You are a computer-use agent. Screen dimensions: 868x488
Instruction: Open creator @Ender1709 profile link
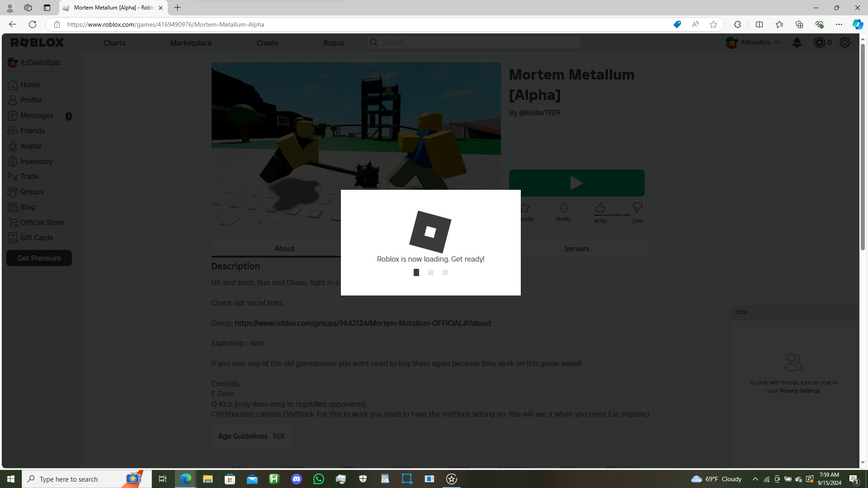539,113
